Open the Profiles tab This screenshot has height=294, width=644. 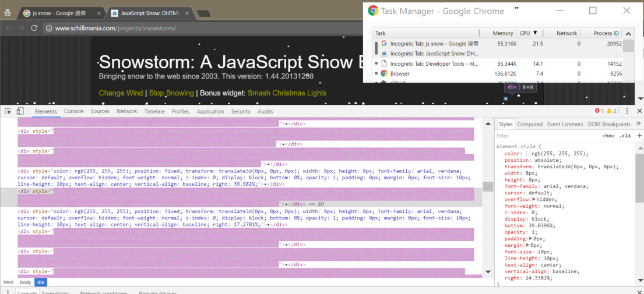[x=181, y=111]
